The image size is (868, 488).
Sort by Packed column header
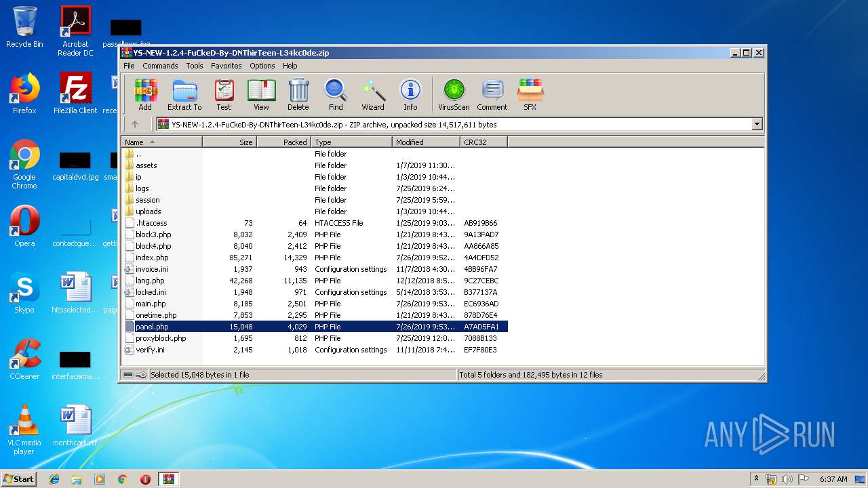click(283, 142)
